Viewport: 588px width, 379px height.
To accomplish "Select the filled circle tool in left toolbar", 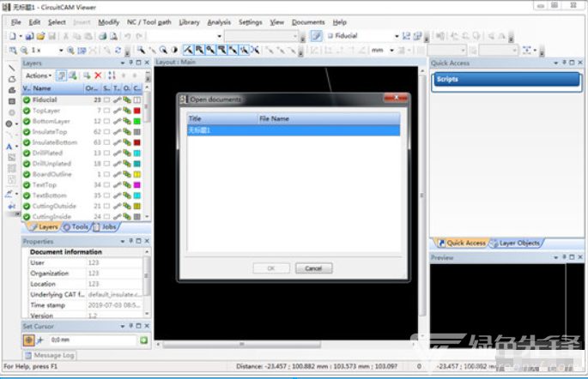I will pos(9,124).
